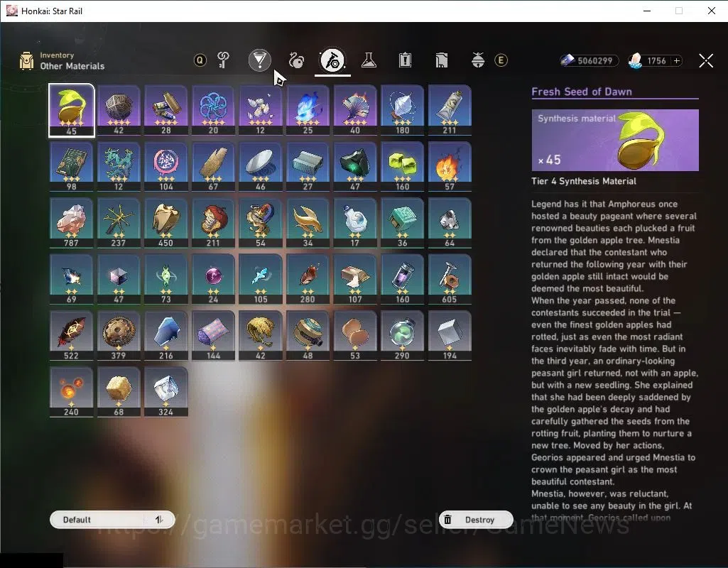
Task: Click the Q previous-tab key hint
Action: 200,60
